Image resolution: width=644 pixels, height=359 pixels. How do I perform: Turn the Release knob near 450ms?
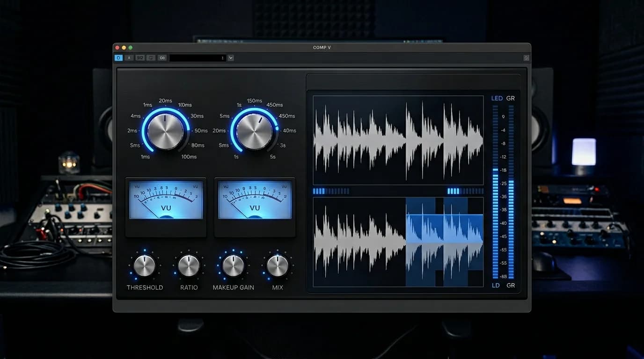255,130
